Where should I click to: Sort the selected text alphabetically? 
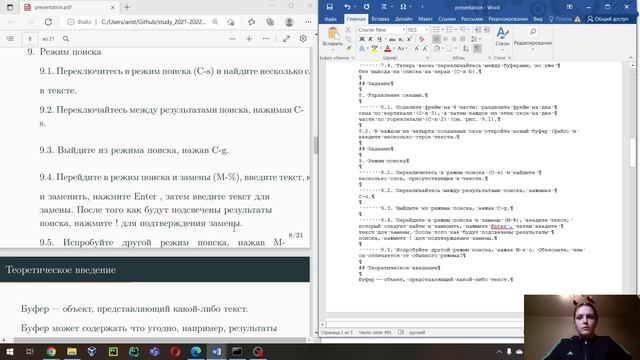(466, 48)
